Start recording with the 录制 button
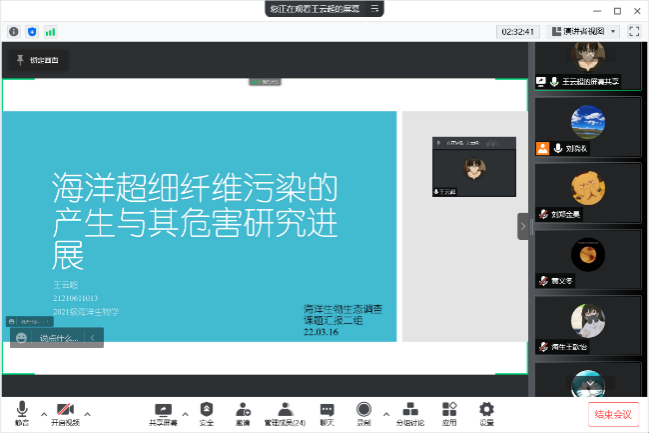This screenshot has width=649, height=433. [x=364, y=412]
